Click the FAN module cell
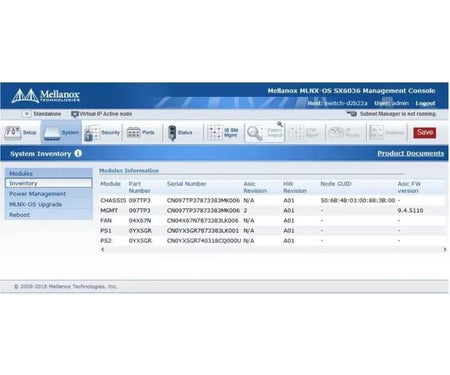Viewport: 450px width, 375px height. 106,220
